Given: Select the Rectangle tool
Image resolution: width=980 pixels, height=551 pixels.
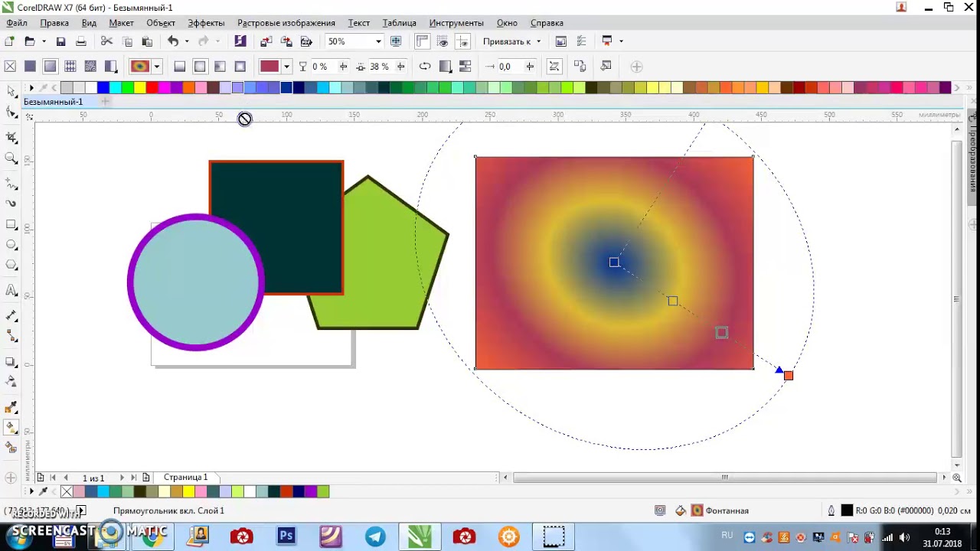Looking at the screenshot, I should point(11,225).
